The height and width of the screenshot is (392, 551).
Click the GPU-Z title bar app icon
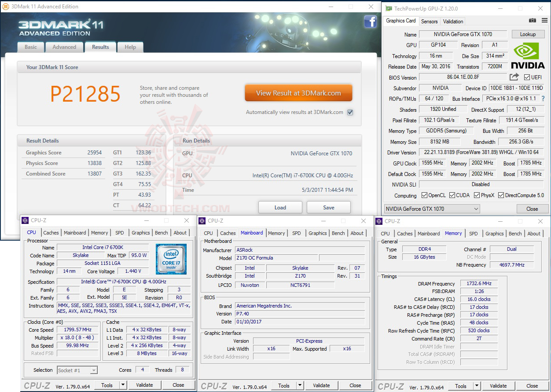pyautogui.click(x=389, y=8)
